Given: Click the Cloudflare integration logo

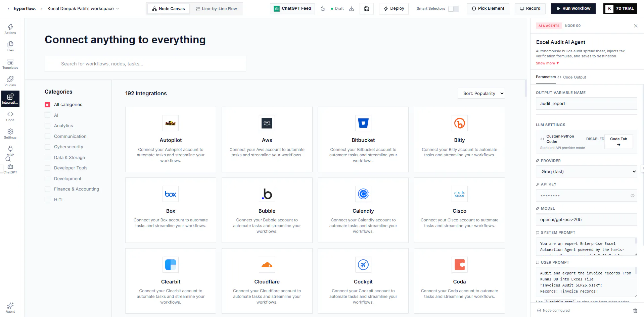Looking at the screenshot, I should [x=267, y=265].
